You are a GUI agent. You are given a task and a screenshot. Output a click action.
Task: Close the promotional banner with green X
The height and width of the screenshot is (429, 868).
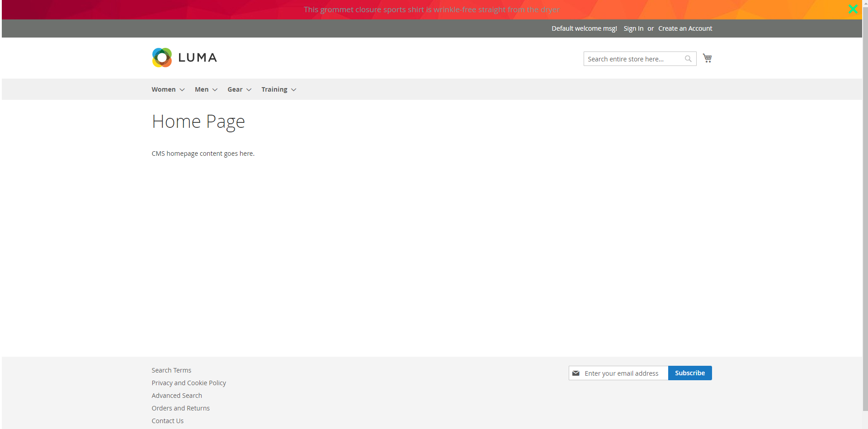(x=853, y=9)
